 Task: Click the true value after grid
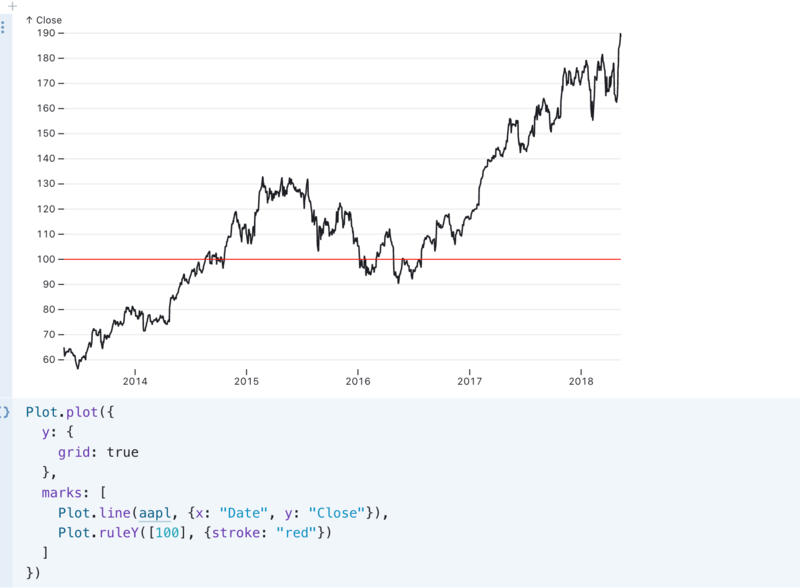[122, 452]
